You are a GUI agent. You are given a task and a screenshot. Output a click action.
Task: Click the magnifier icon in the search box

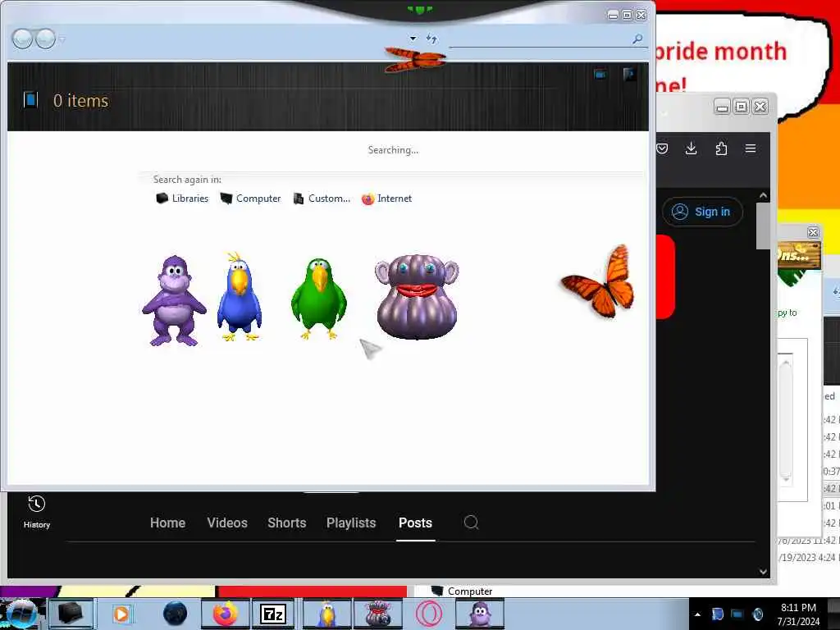point(637,39)
